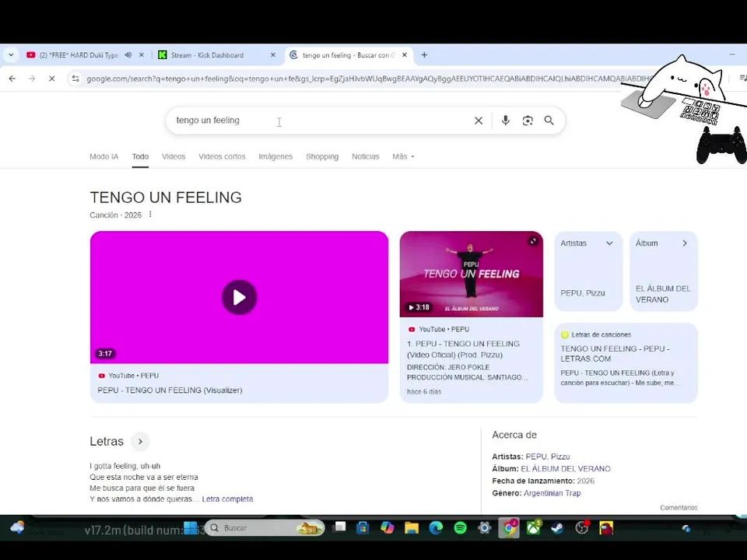Open Google Lens image search icon
The height and width of the screenshot is (560, 747).
click(x=528, y=121)
